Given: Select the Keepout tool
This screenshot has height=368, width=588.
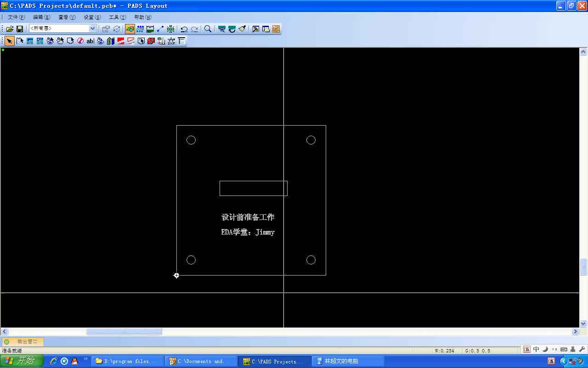Looking at the screenshot, I should pos(80,41).
